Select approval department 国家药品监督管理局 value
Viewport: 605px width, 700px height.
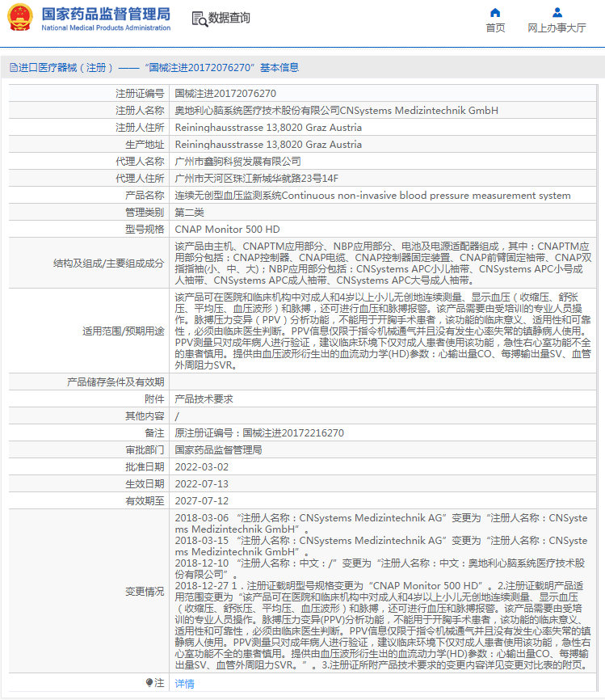(218, 450)
